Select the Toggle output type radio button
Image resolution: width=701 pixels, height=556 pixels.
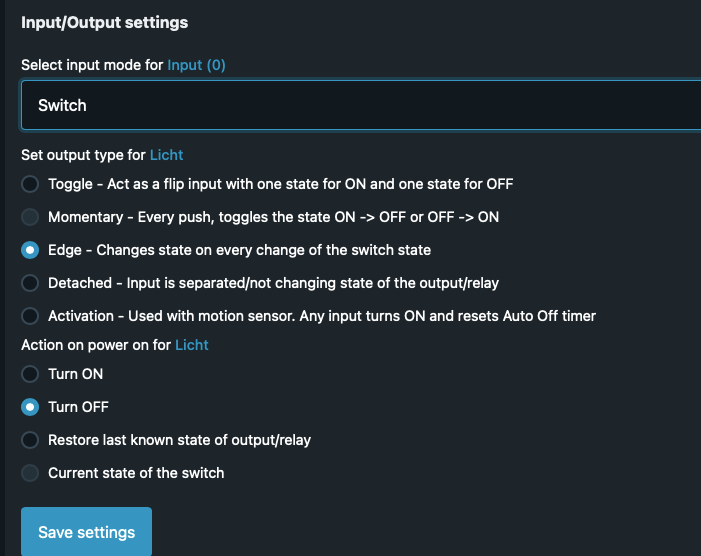30,184
